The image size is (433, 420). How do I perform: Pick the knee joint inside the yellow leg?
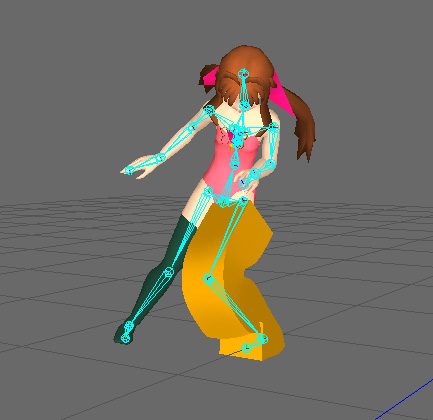[208, 278]
